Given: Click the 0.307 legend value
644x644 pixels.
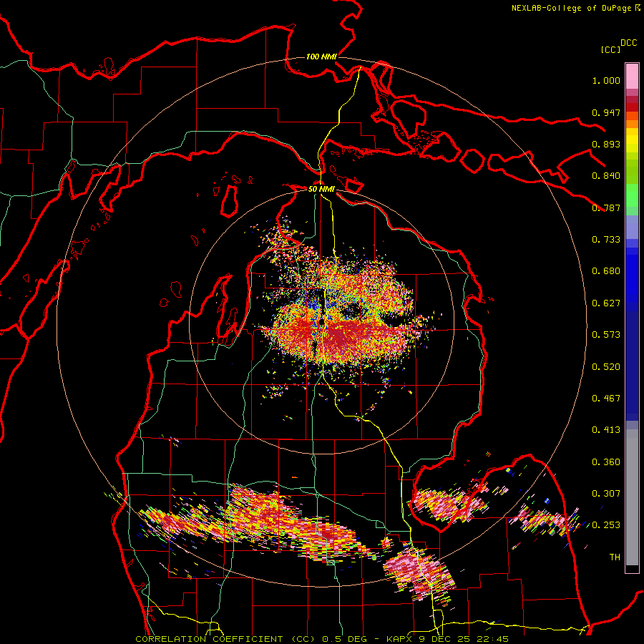Looking at the screenshot, I should (606, 494).
